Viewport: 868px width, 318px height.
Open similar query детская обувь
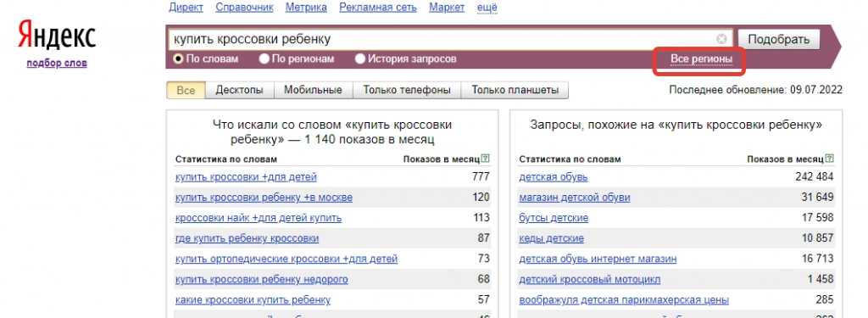[554, 177]
